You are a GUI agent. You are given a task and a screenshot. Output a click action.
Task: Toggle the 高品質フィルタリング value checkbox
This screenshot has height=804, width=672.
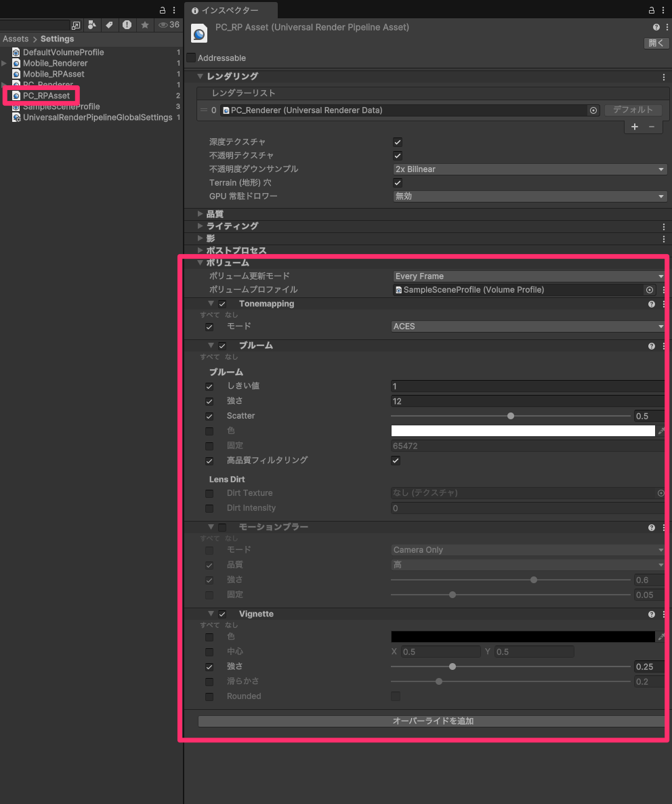pos(396,461)
